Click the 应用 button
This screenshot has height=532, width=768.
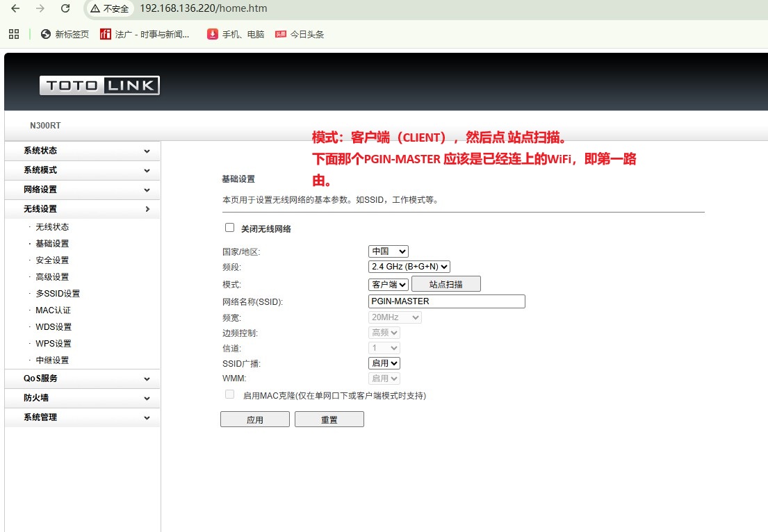[x=254, y=419]
